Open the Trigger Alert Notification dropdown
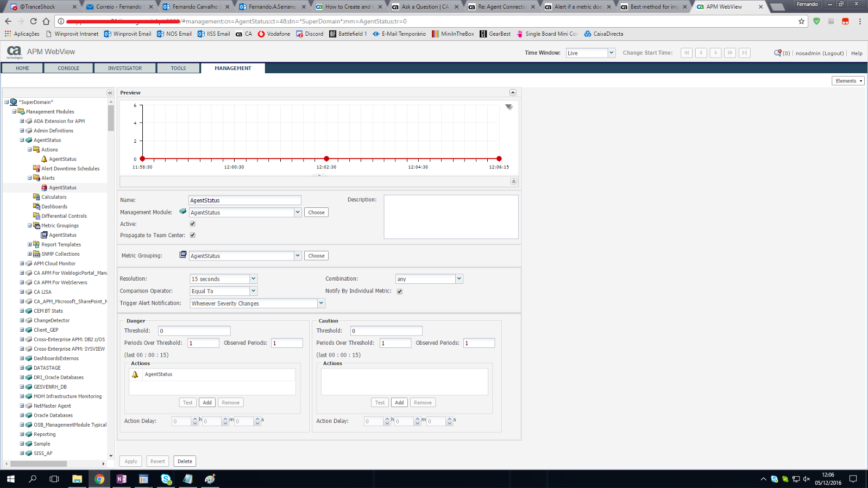 point(321,303)
